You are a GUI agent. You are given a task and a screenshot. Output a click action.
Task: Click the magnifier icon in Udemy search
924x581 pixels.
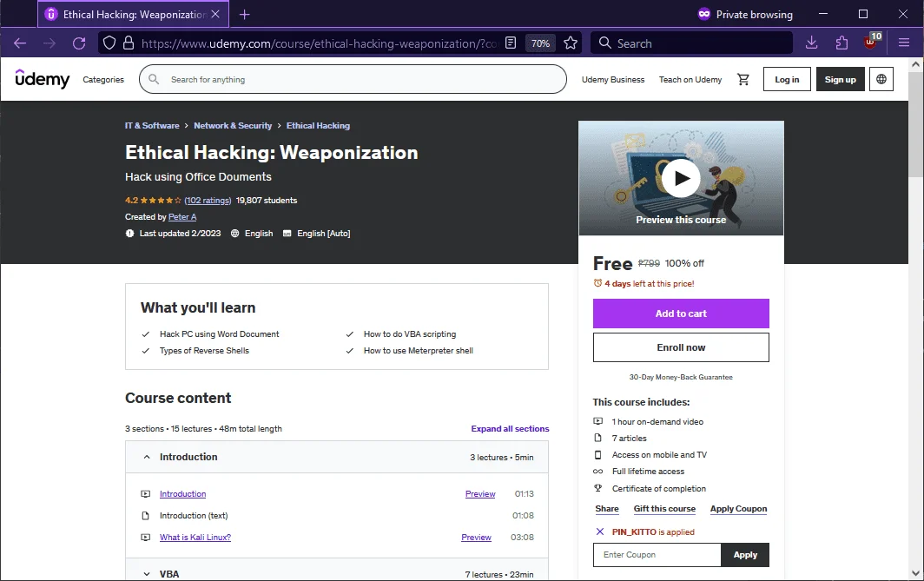pyautogui.click(x=154, y=79)
